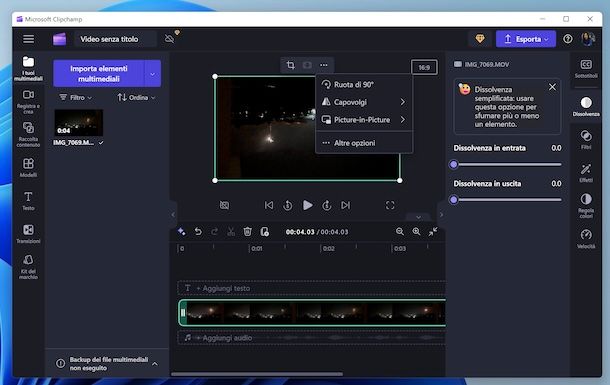Open Transizioni panel
610x385 pixels.
pyautogui.click(x=28, y=234)
